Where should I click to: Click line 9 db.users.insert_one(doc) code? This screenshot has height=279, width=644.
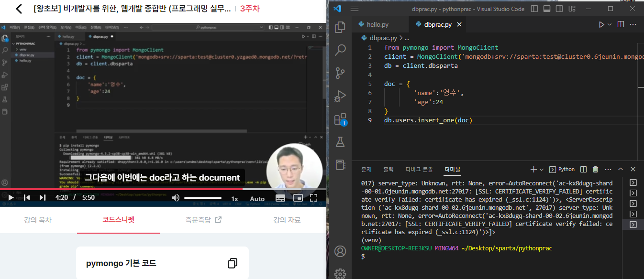click(x=428, y=120)
